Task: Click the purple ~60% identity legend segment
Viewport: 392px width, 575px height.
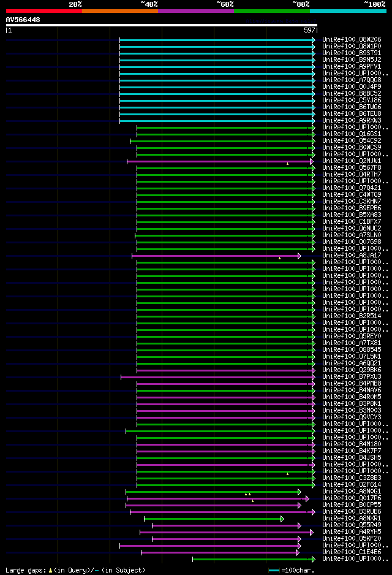Action: (196, 11)
